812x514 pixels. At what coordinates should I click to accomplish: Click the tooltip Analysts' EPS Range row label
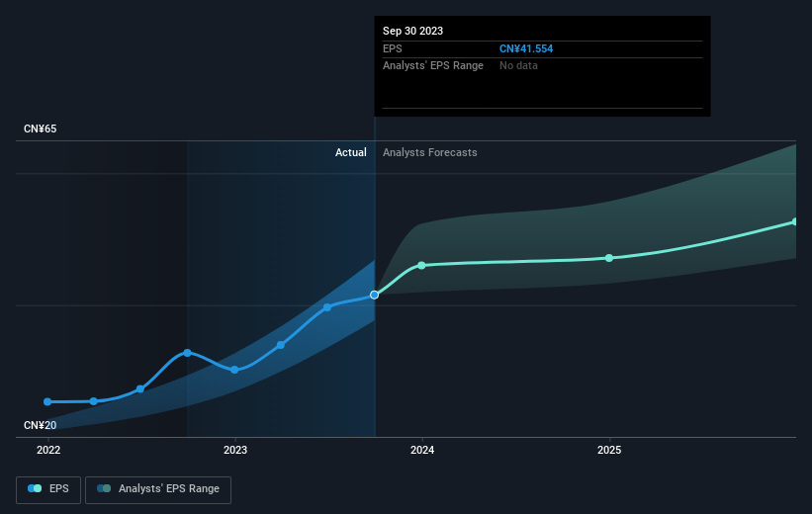pos(433,66)
